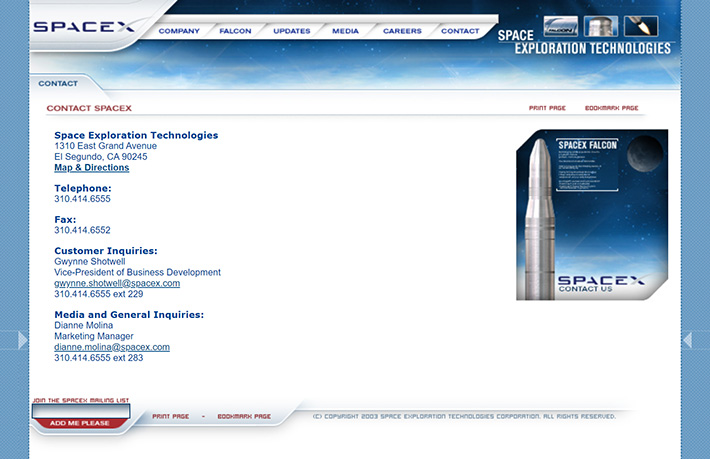Open the Media menu item
The height and width of the screenshot is (459, 710).
(345, 31)
